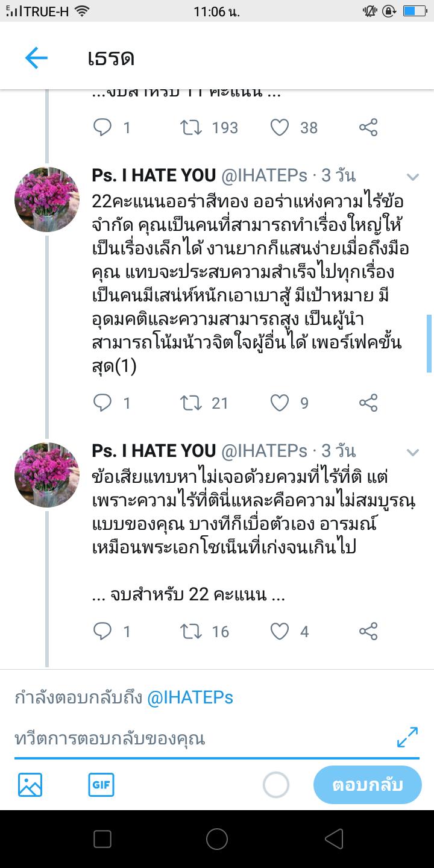This screenshot has width=434, height=868.
Task: Open options chevron on 22คะแนนออร่าสีทอง tweet
Action: click(x=413, y=177)
